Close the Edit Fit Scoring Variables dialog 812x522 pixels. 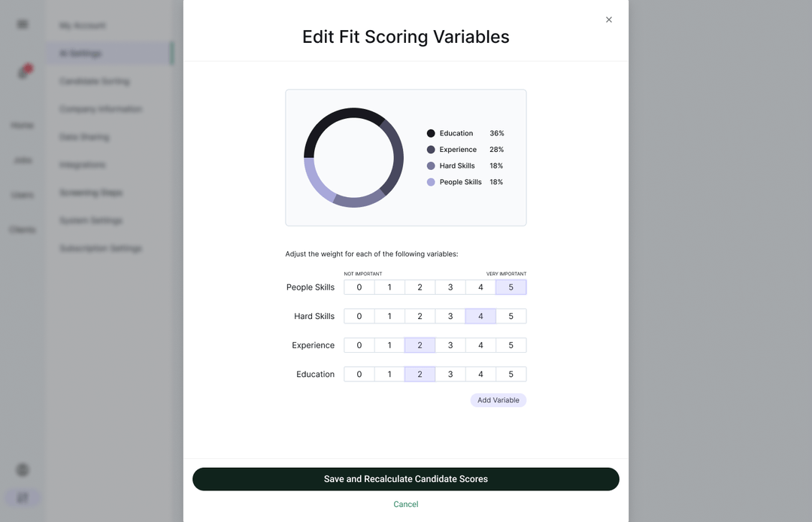(609, 20)
